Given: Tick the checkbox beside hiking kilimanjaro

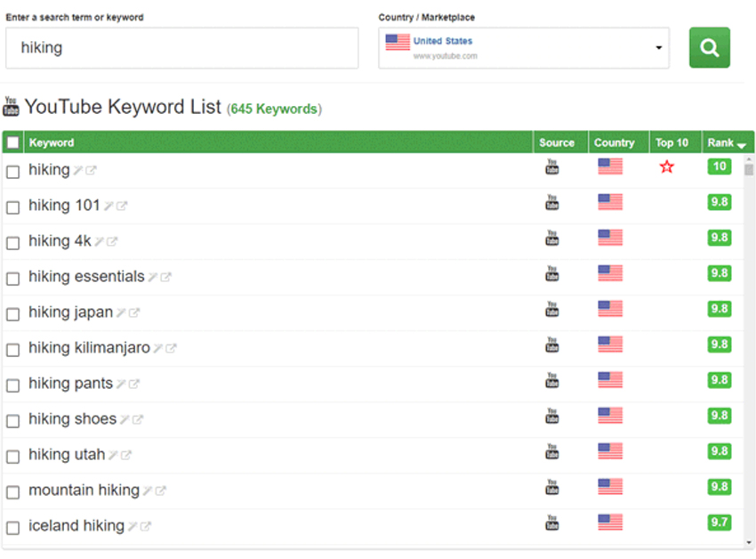Looking at the screenshot, I should pos(12,348).
